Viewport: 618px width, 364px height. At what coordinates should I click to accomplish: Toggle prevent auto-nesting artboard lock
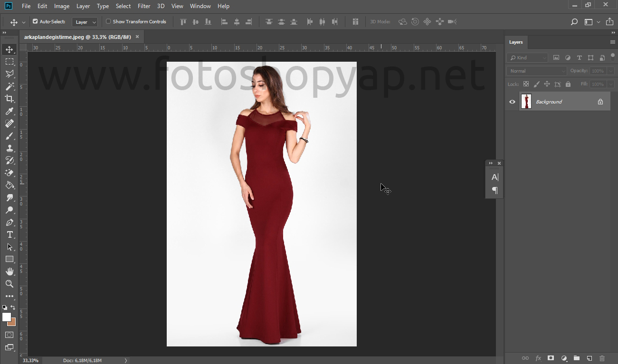pyautogui.click(x=557, y=84)
